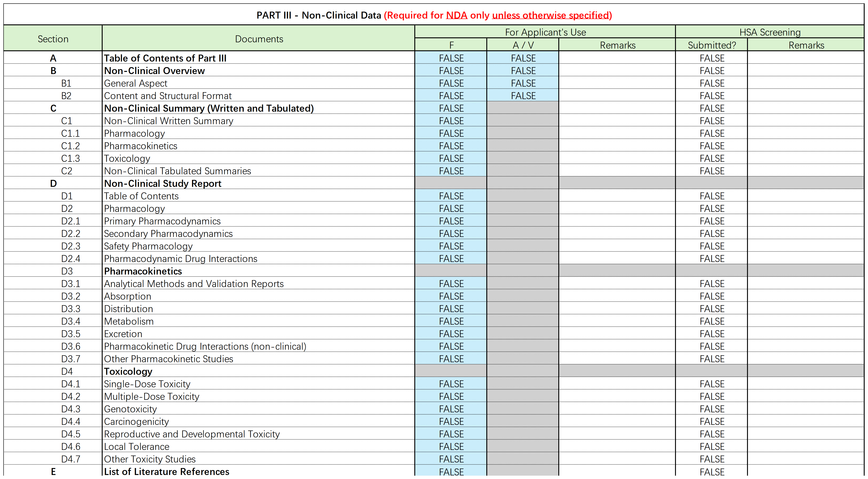Click the HSA Remarks cell for Pharmacokinetics C1.2
Viewport: 868px width, 479px height.
(x=806, y=146)
